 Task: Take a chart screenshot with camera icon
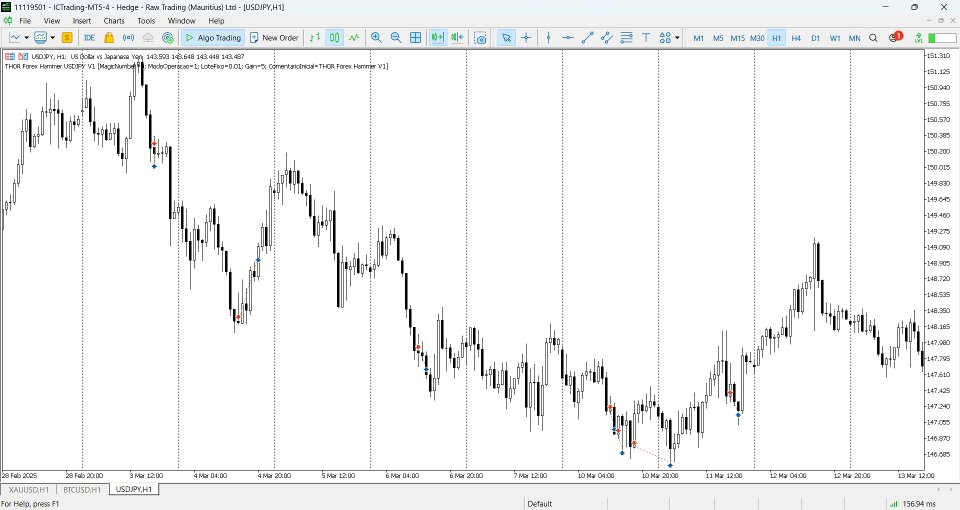[481, 38]
